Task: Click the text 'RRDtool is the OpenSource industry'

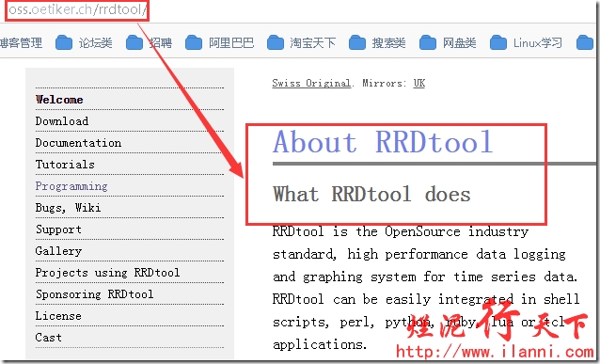Action: point(401,231)
